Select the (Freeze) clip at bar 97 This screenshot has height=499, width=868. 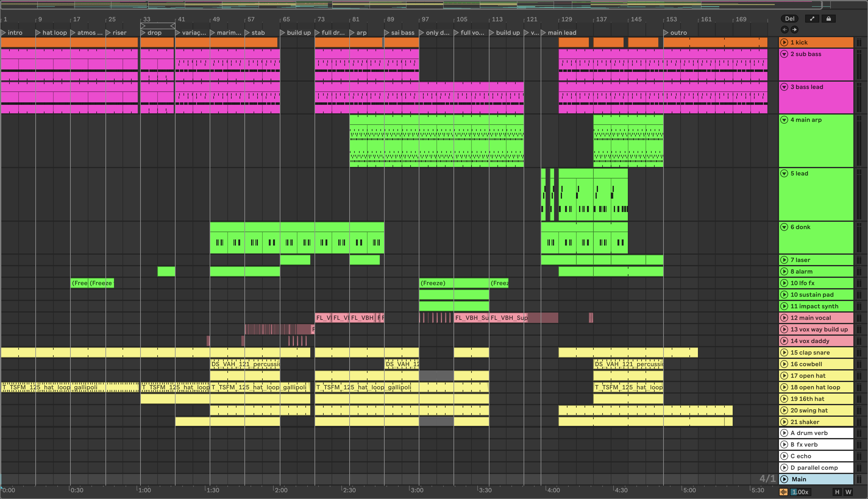coord(454,283)
